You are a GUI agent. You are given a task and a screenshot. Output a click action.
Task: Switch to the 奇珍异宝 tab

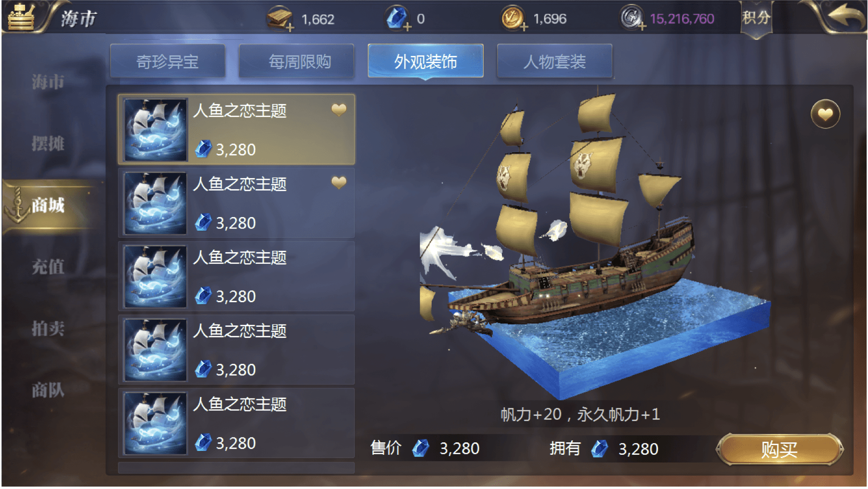[x=167, y=61]
